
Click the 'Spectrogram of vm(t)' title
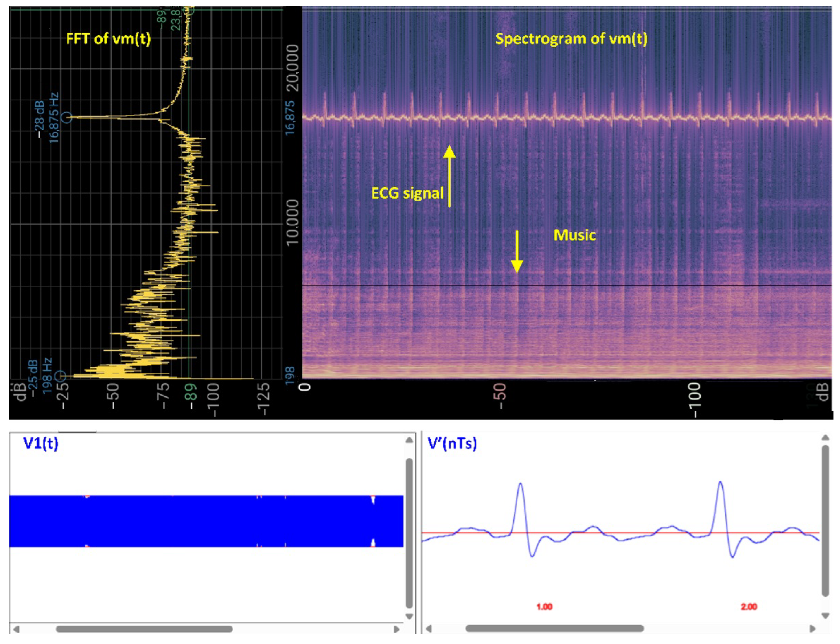click(x=571, y=39)
